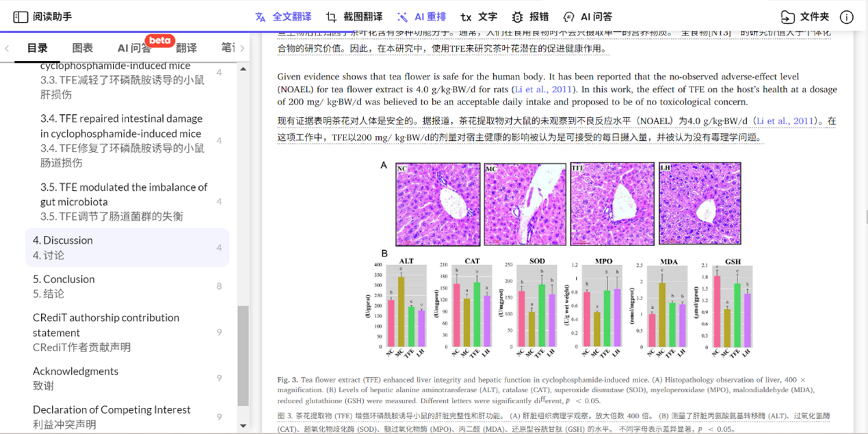Select the ALT bar chart
This screenshot has height=434, width=868.
coord(397,308)
